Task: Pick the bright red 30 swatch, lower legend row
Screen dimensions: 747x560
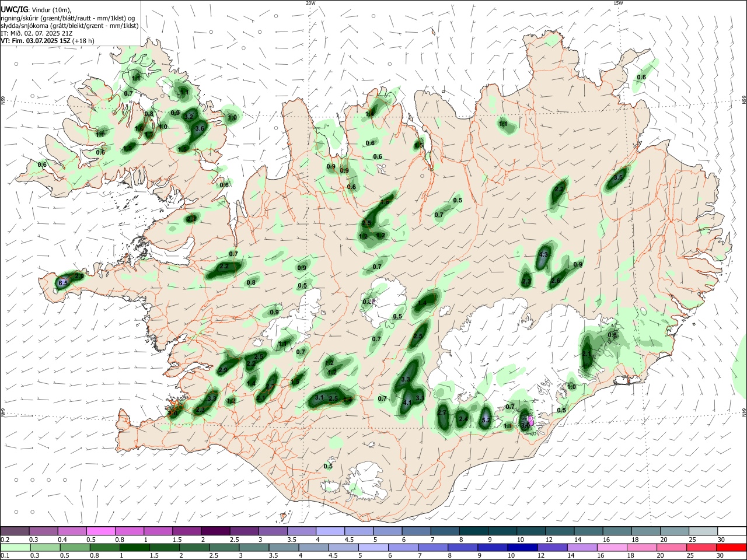Action: (x=731, y=548)
